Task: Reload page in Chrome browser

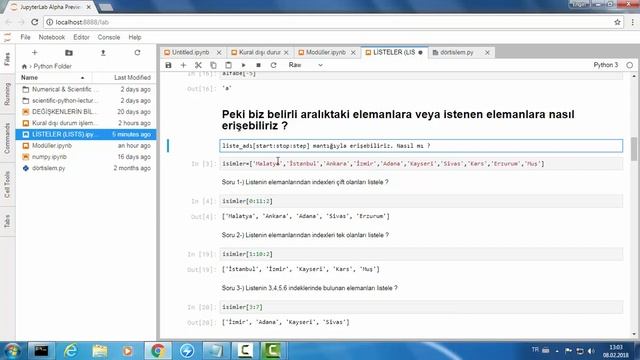Action: [x=35, y=22]
